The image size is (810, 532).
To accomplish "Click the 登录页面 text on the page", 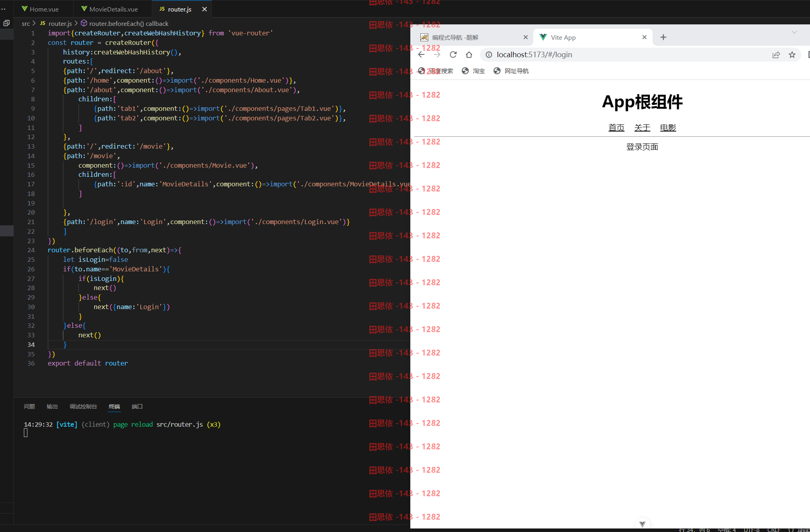I will [x=642, y=147].
